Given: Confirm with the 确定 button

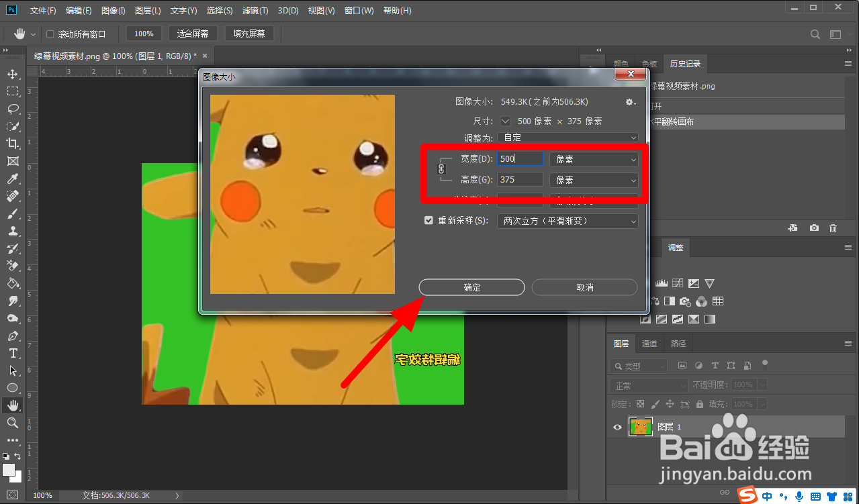Looking at the screenshot, I should [471, 287].
